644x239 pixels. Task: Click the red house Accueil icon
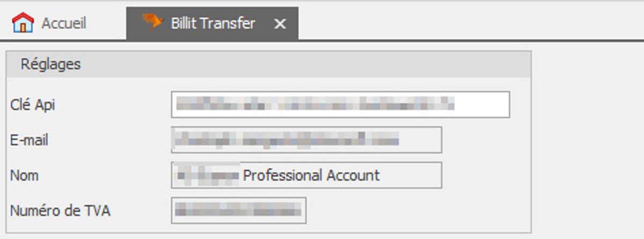tap(23, 23)
